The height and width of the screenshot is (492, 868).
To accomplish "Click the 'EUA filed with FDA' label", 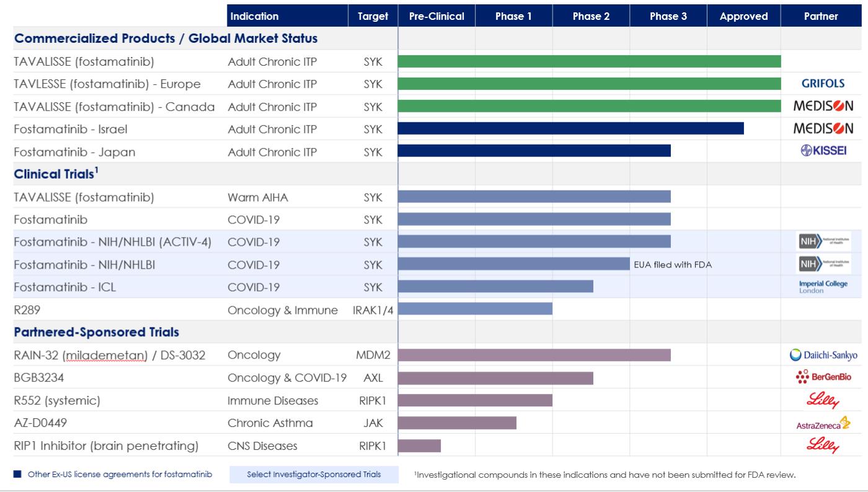I will pyautogui.click(x=673, y=265).
